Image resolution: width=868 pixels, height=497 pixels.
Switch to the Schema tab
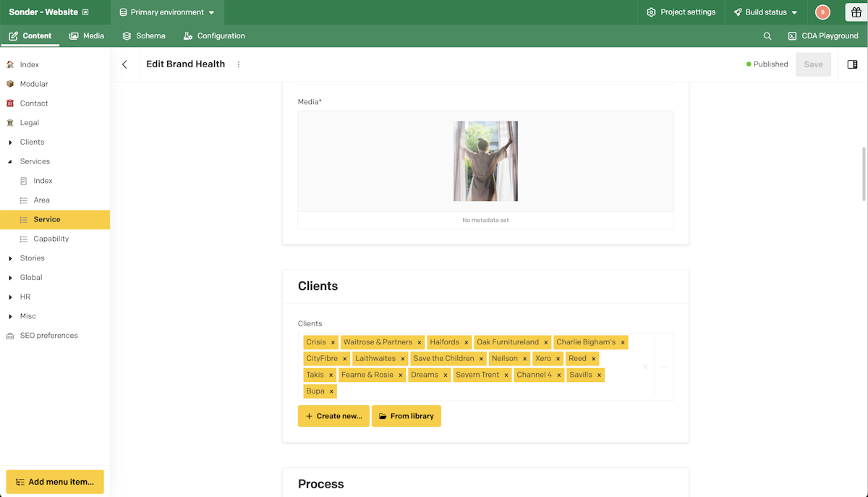point(144,36)
